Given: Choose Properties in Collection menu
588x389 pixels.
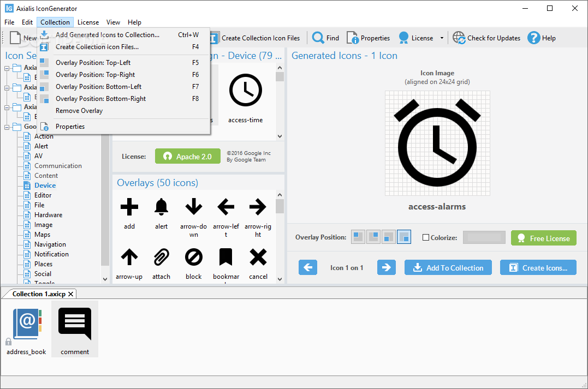Looking at the screenshot, I should [x=124, y=126].
